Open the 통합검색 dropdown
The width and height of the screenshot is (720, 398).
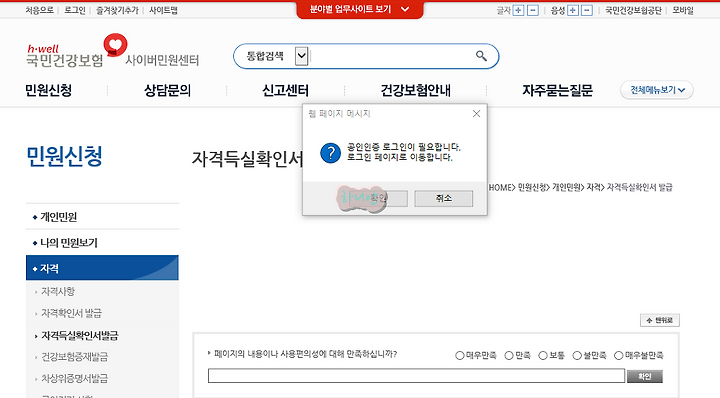(301, 56)
